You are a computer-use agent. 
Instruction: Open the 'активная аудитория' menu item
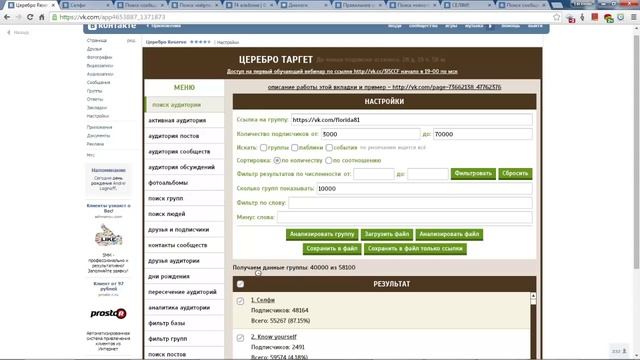[184, 120]
